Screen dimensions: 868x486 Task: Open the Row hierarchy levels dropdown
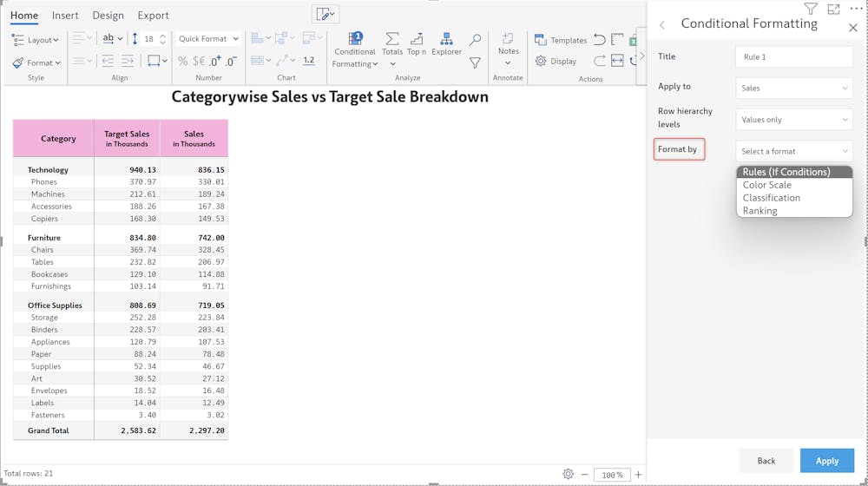pos(794,120)
